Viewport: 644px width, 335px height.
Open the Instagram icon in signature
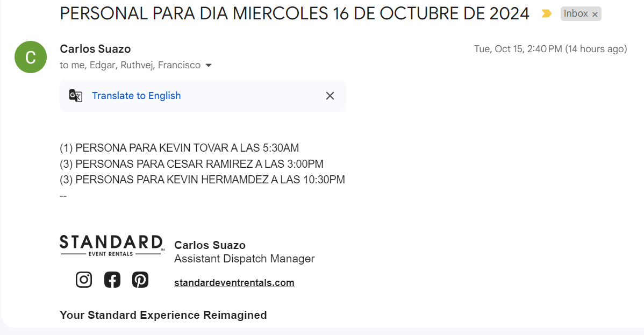point(84,280)
